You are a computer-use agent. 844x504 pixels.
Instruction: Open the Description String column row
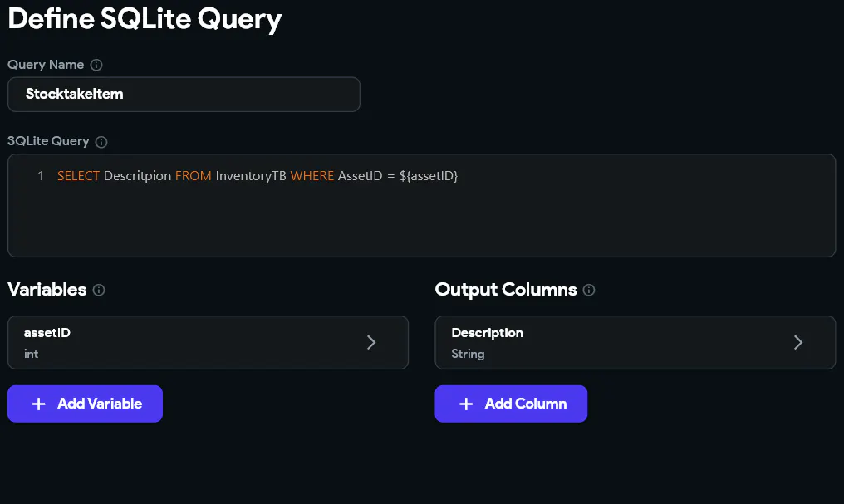coord(635,343)
